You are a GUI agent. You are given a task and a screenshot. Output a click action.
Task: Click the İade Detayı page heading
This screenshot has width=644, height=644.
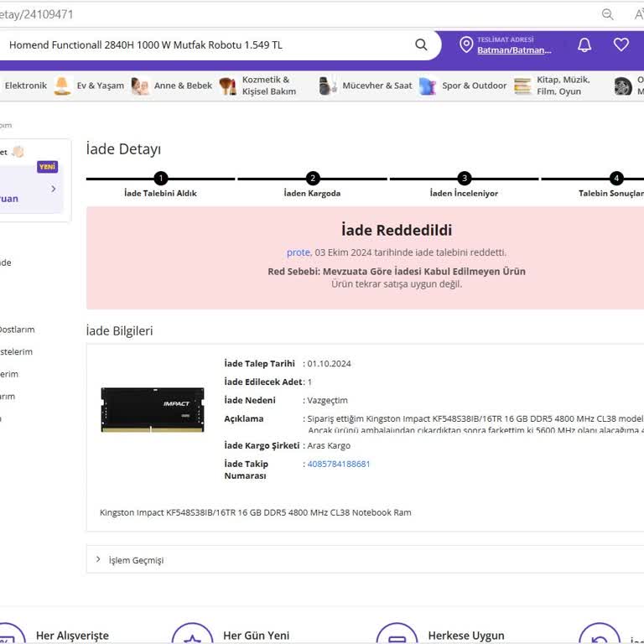(123, 148)
